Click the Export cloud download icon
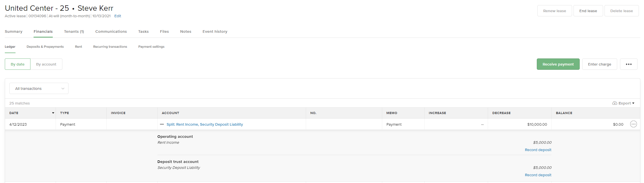This screenshot has height=183, width=644. (615, 103)
